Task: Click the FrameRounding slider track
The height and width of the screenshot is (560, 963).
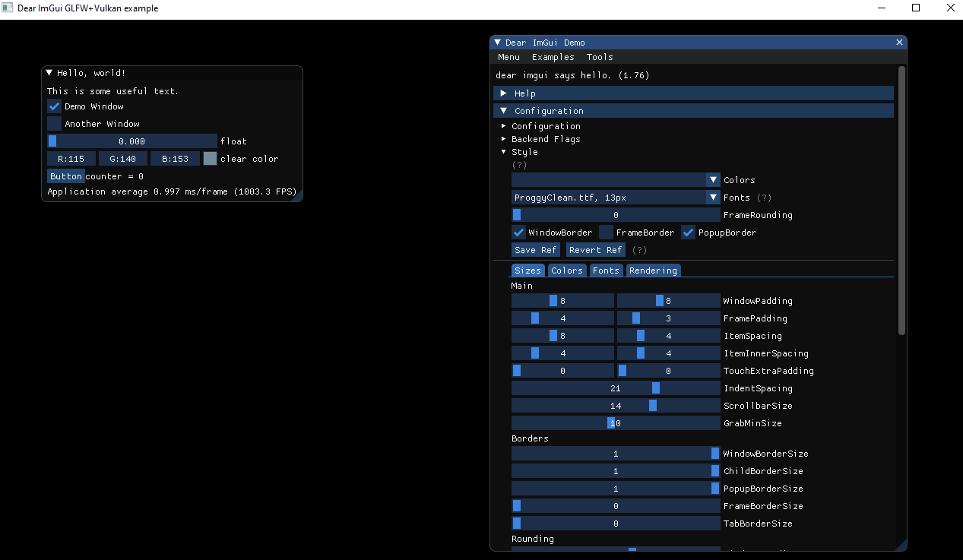Action: [x=616, y=214]
